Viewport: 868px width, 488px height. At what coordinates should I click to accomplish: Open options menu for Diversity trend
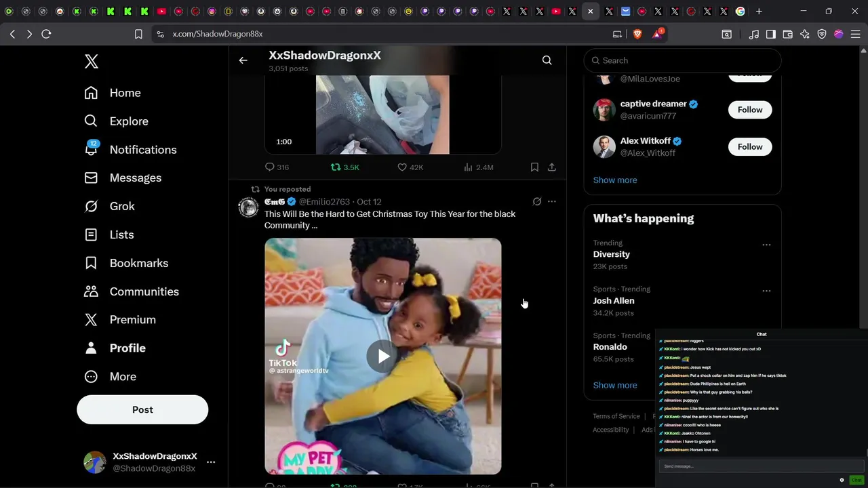[766, 245]
